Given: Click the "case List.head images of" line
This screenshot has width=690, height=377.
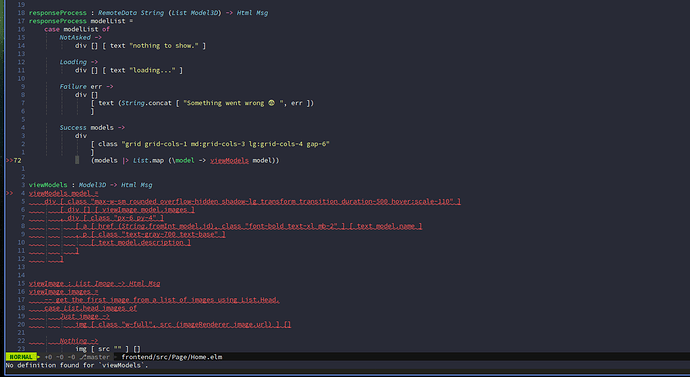Looking at the screenshot, I should [x=91, y=308].
